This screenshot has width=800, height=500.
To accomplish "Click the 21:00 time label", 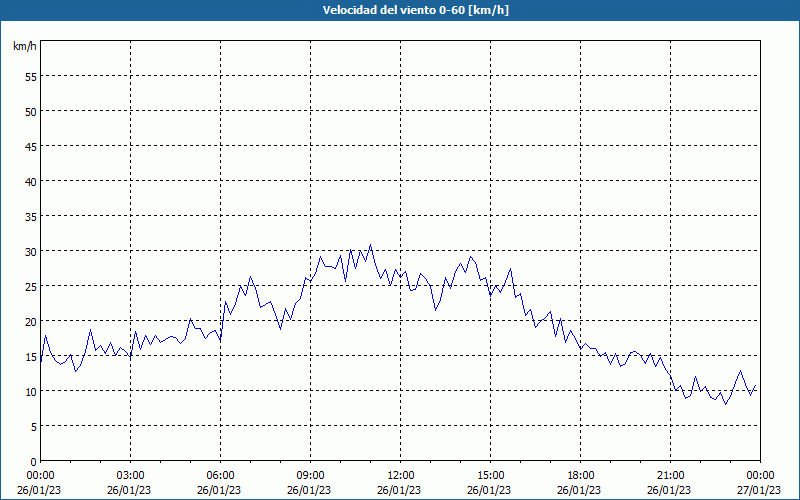I will [670, 476].
